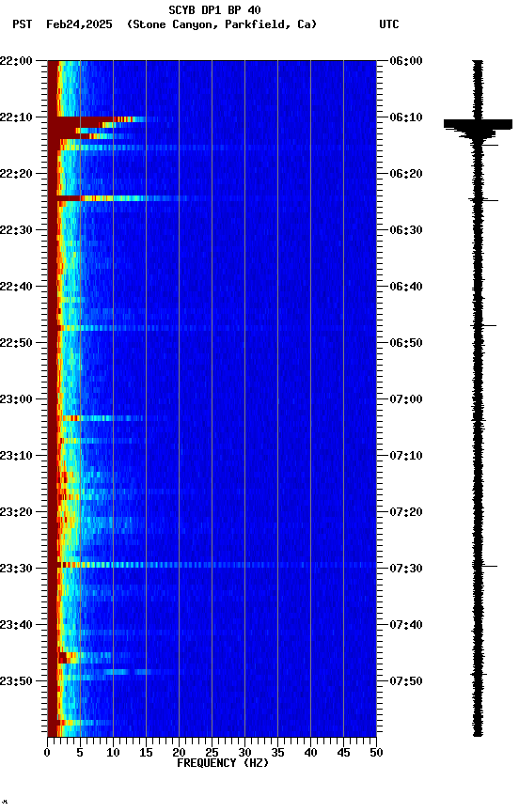Click the '22:30' PST time label

tap(16, 230)
